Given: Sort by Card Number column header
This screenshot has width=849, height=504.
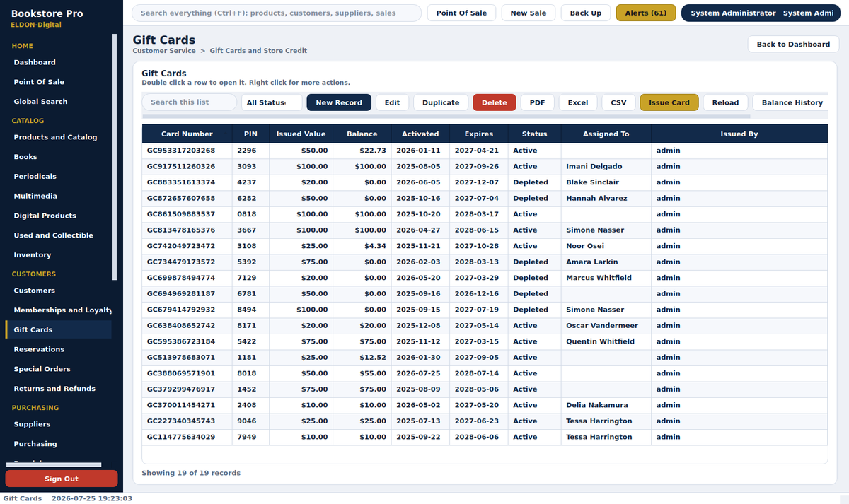Looking at the screenshot, I should tap(187, 134).
